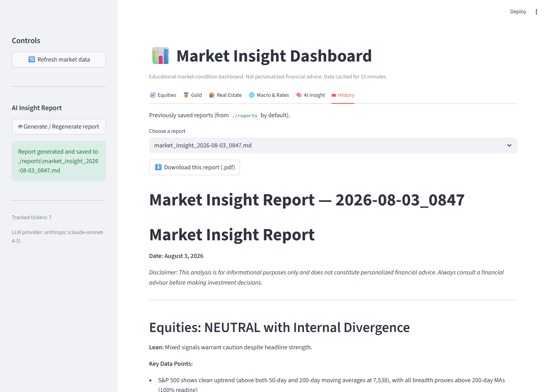Click the Controls sidebar heading
Viewport: 549px width, 392px height.
26,41
